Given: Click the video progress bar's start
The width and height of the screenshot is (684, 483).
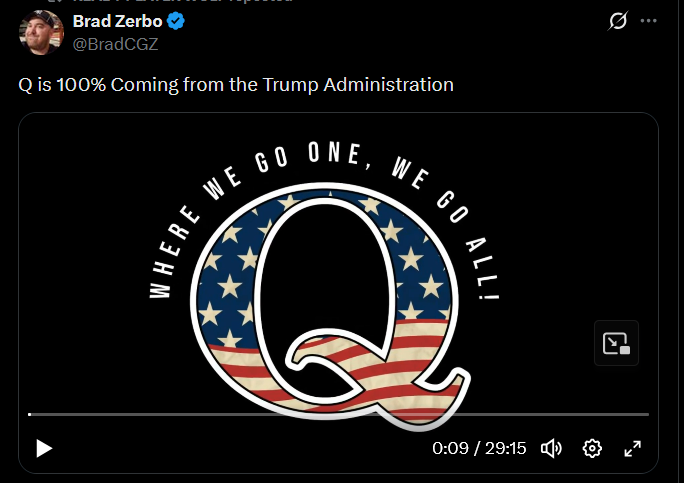Looking at the screenshot, I should tap(30, 414).
